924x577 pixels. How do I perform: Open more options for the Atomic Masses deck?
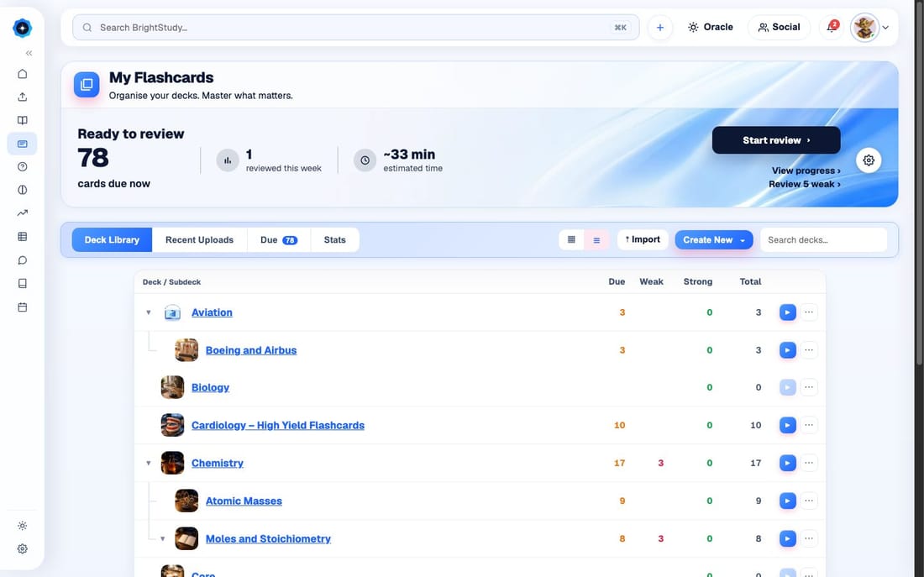(x=809, y=501)
